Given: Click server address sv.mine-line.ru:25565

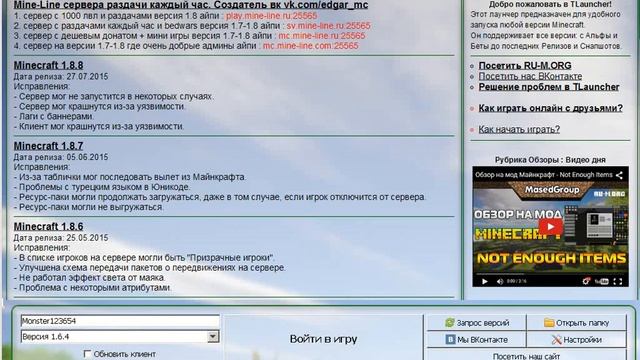Looking at the screenshot, I should [x=329, y=26].
